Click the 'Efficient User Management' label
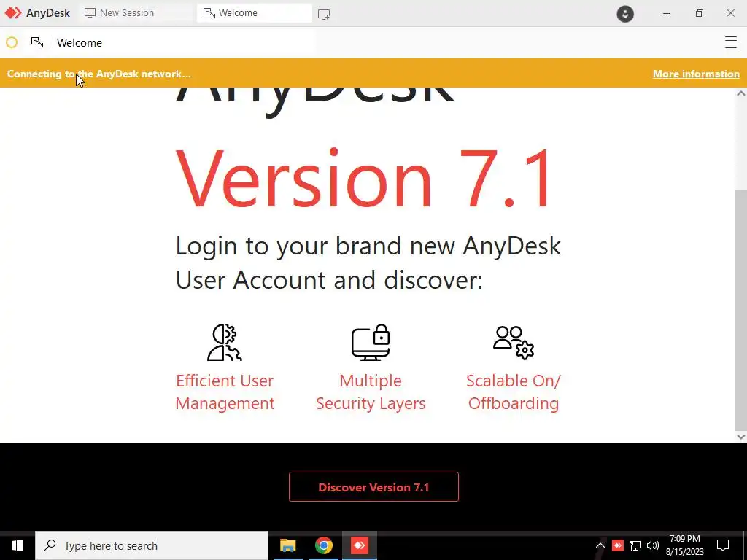This screenshot has width=747, height=560. coord(225,392)
